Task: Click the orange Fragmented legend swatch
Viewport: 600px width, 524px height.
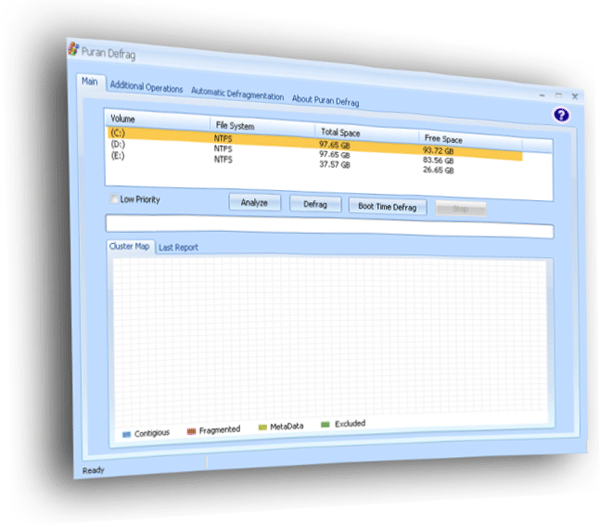Action: point(190,430)
